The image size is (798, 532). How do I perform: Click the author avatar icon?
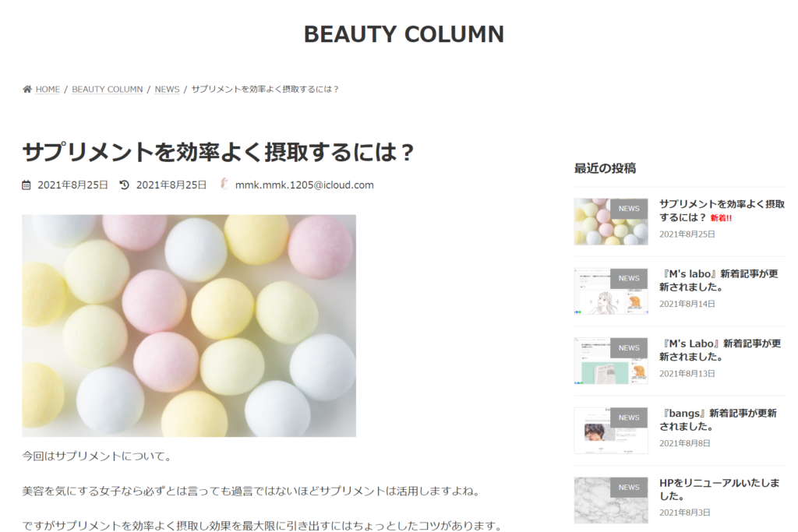(224, 184)
